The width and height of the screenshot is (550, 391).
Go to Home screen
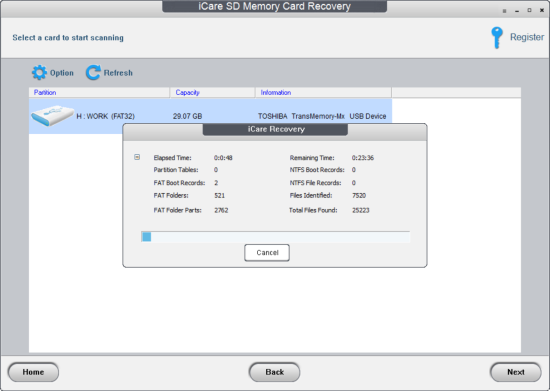point(33,372)
